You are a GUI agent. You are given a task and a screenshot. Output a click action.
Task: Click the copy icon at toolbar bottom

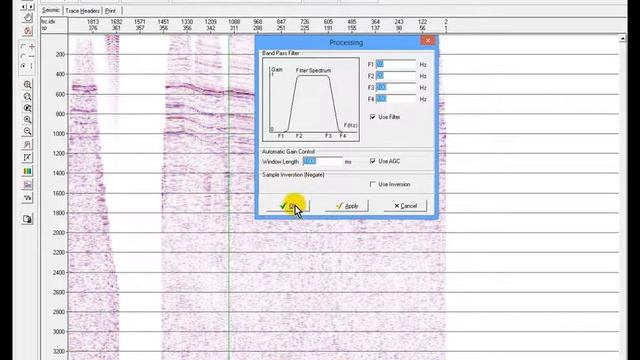click(x=27, y=219)
